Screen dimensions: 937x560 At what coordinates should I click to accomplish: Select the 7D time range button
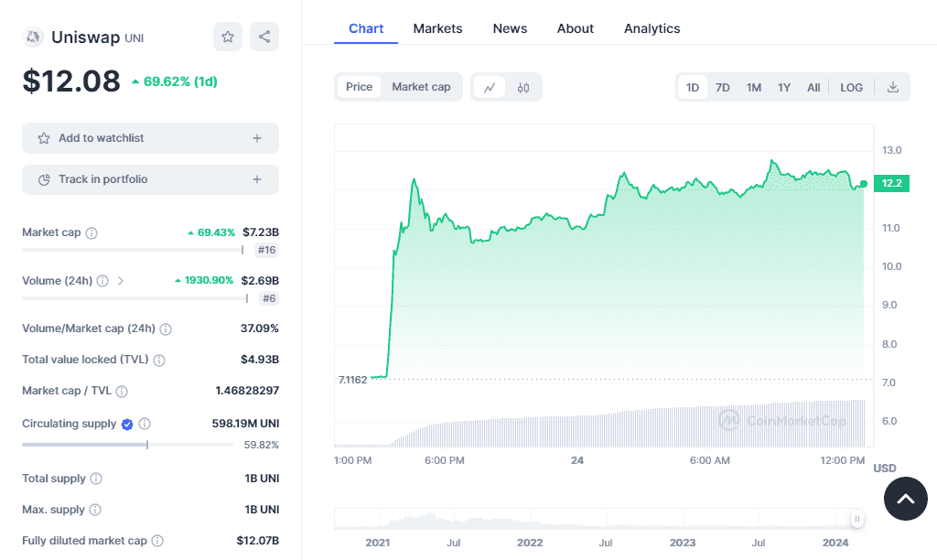click(722, 87)
